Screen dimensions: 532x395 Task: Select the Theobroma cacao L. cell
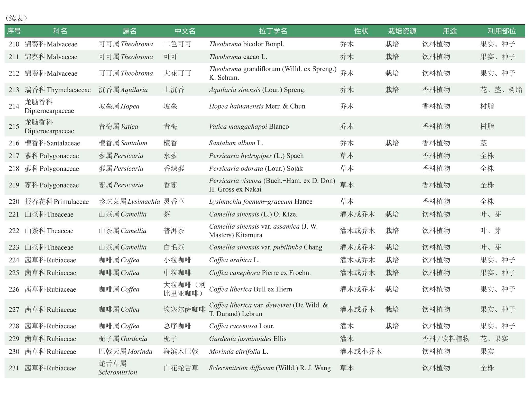[x=238, y=57]
